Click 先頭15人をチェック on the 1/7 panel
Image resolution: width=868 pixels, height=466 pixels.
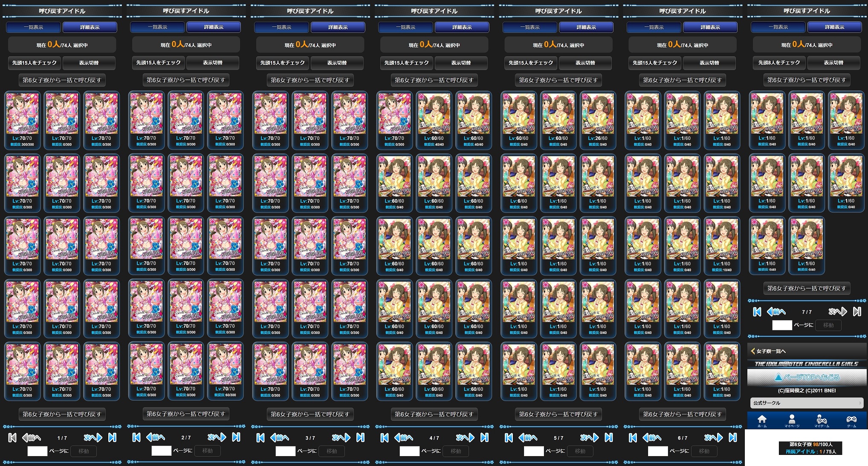(x=35, y=63)
